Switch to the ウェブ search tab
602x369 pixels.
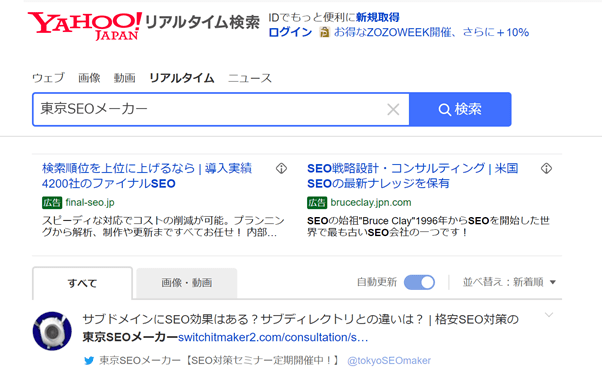pyautogui.click(x=48, y=78)
